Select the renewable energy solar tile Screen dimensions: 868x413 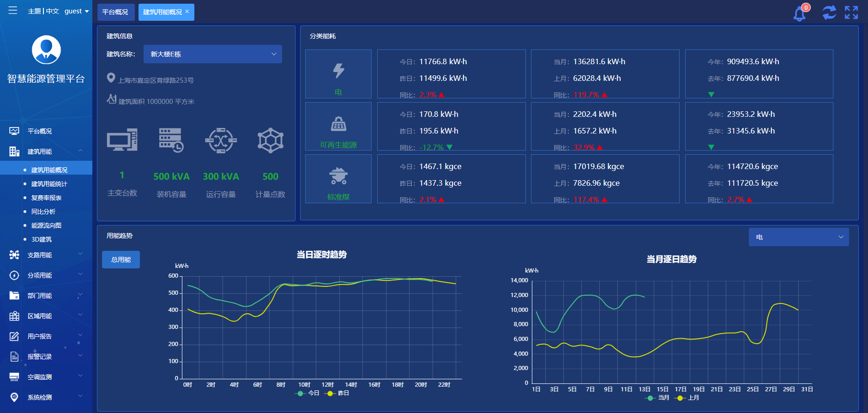(x=338, y=126)
